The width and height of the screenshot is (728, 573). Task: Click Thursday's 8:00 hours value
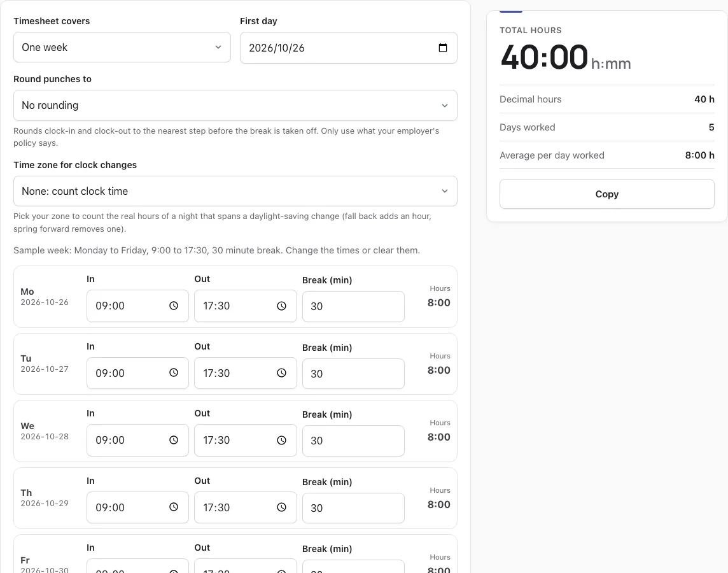tap(438, 505)
